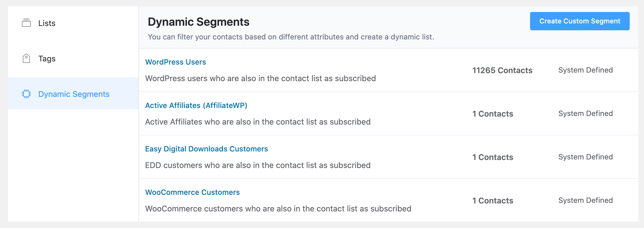644x228 pixels.
Task: Click the Tags label icon
Action: point(26,58)
